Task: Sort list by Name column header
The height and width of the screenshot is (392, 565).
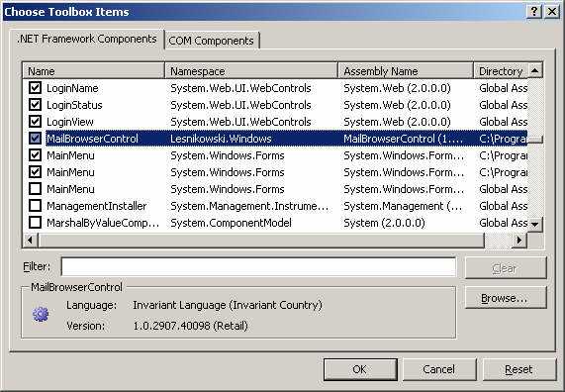Action: [94, 70]
